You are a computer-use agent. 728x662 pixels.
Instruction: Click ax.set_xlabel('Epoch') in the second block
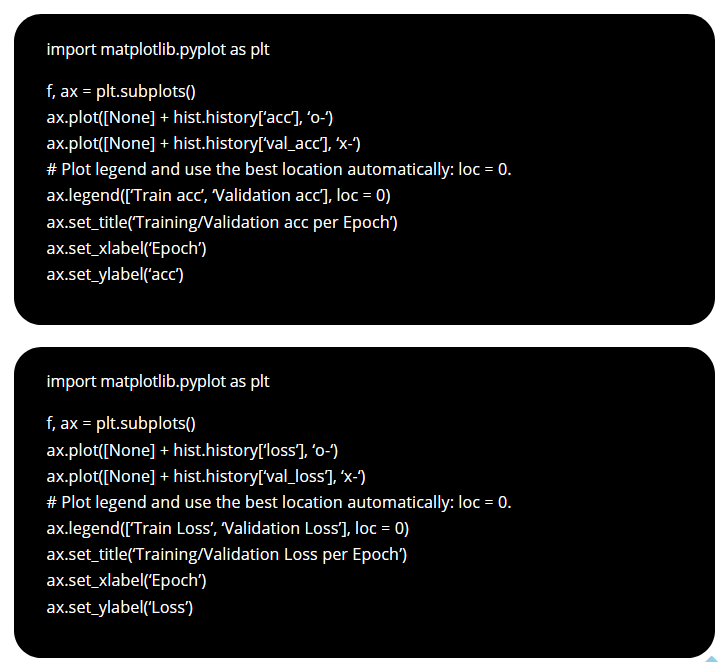126,580
